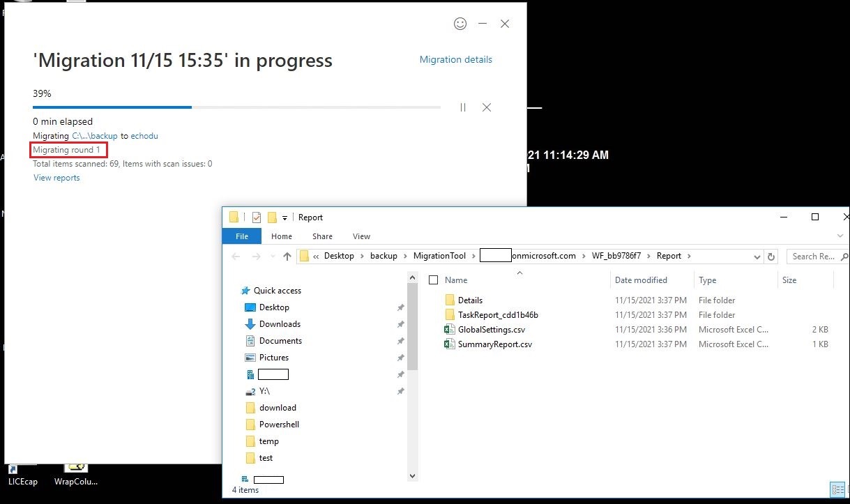The height and width of the screenshot is (504, 850).
Task: Open the Quick Access Toolbar customize dropdown
Action: [286, 217]
